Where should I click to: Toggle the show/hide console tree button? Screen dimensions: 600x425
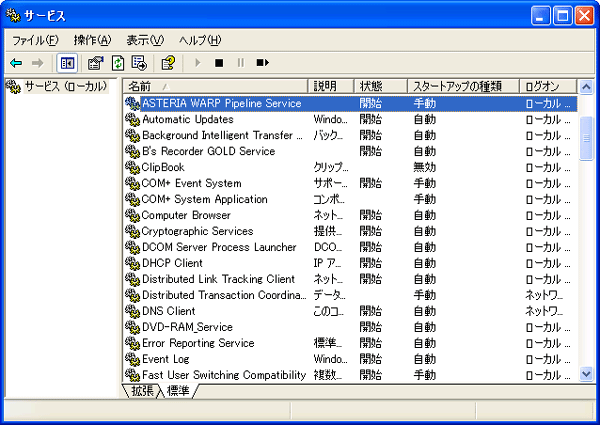click(x=67, y=63)
